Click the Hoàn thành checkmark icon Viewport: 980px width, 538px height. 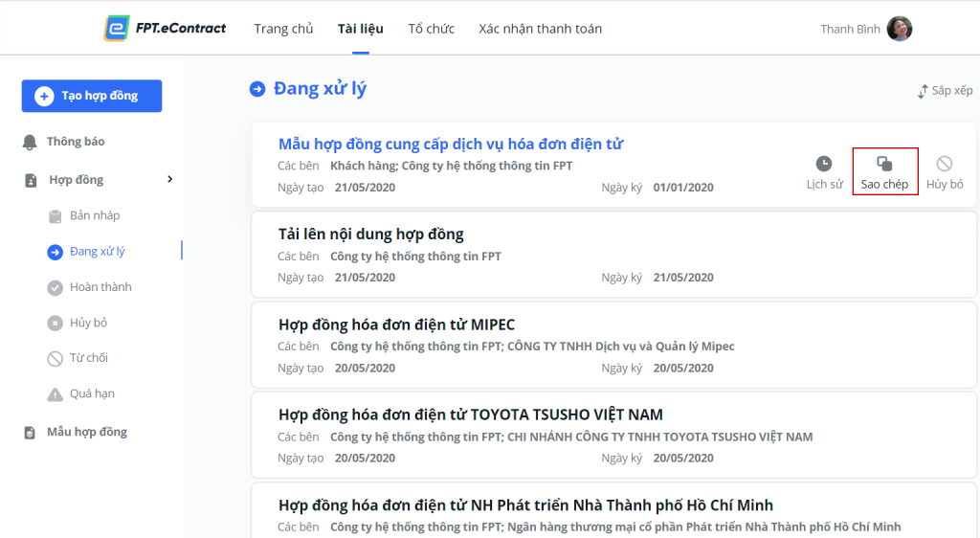55,287
